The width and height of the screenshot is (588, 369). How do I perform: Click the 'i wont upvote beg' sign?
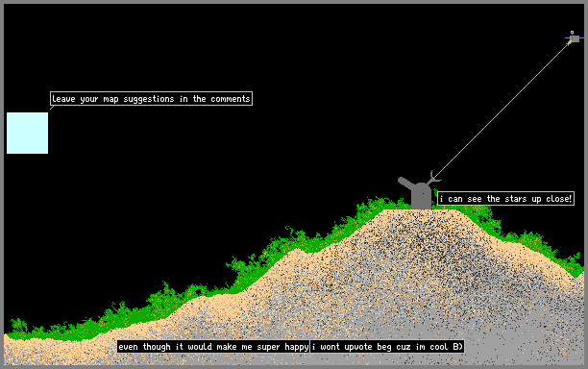pos(387,347)
